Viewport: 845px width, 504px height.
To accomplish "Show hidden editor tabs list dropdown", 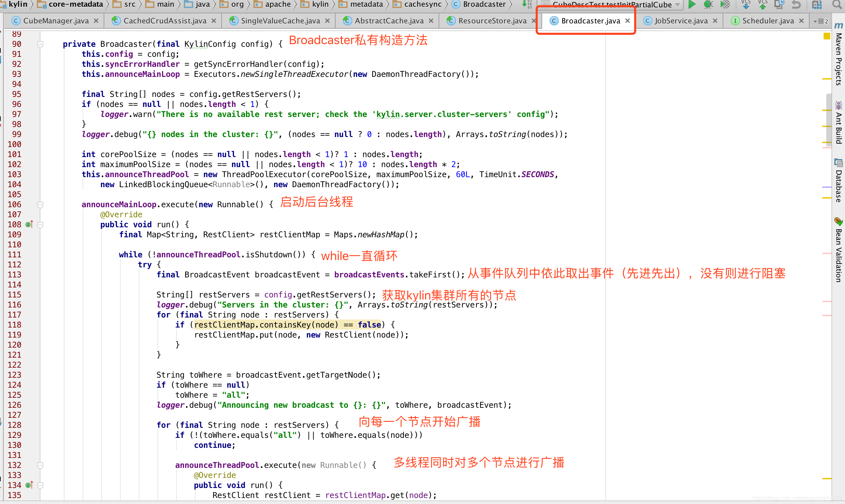I will [x=821, y=21].
